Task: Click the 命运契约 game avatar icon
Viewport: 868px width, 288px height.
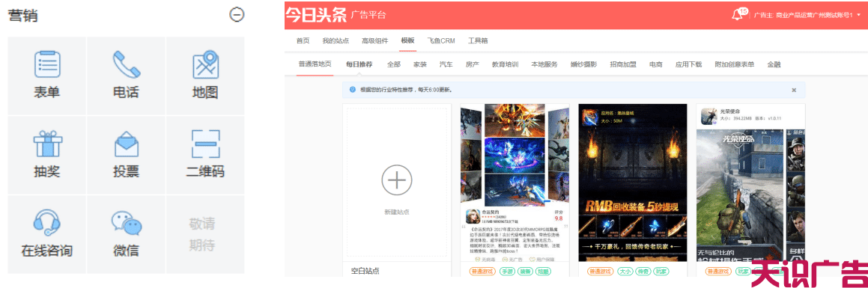Action: [x=473, y=216]
